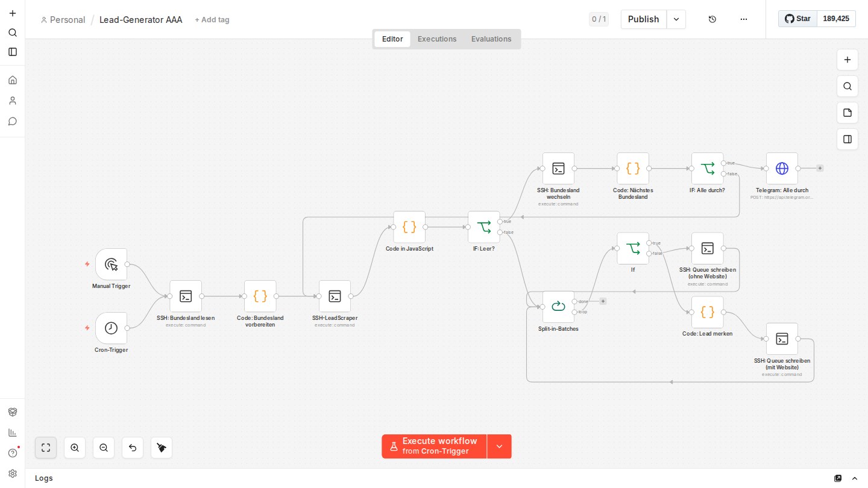Undo with the curved arrow button
This screenshot has height=488, width=868.
point(133,448)
